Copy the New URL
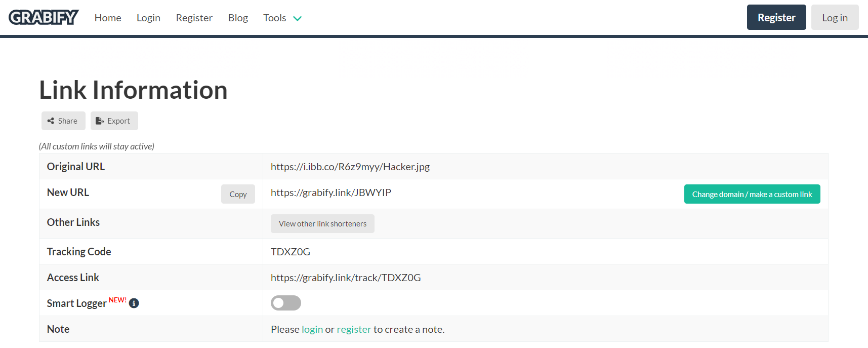The width and height of the screenshot is (868, 348). (238, 194)
